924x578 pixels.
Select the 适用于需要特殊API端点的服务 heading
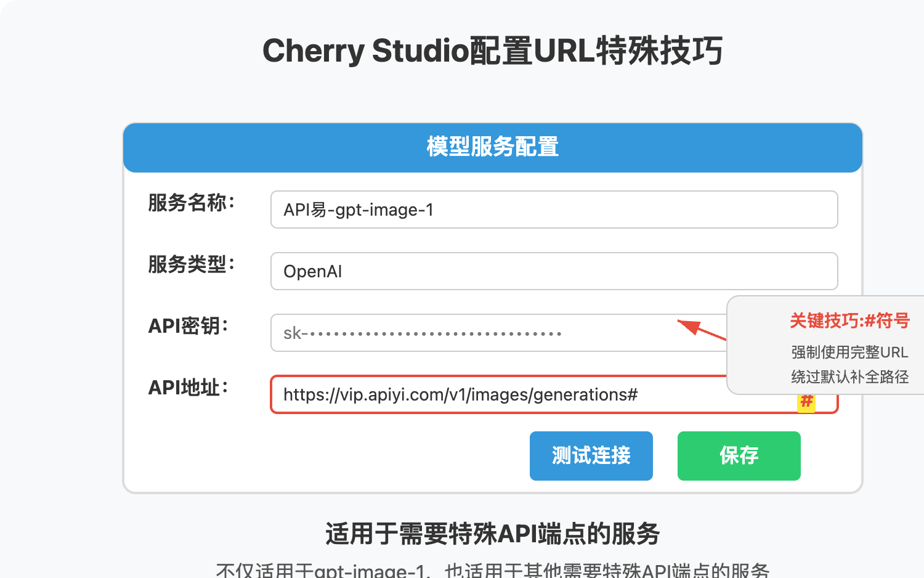pyautogui.click(x=492, y=535)
